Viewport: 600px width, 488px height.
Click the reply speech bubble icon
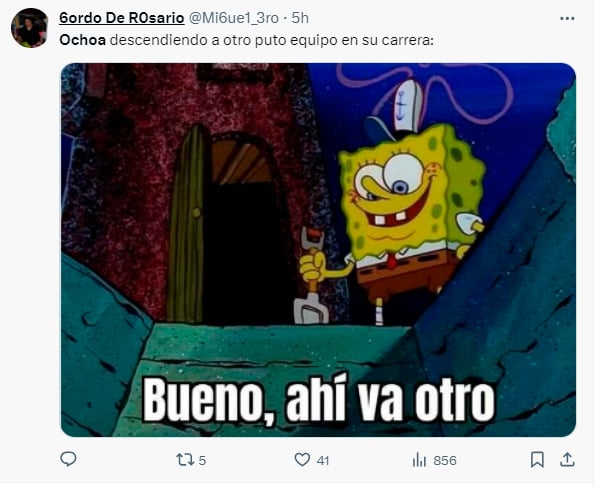coord(68,459)
